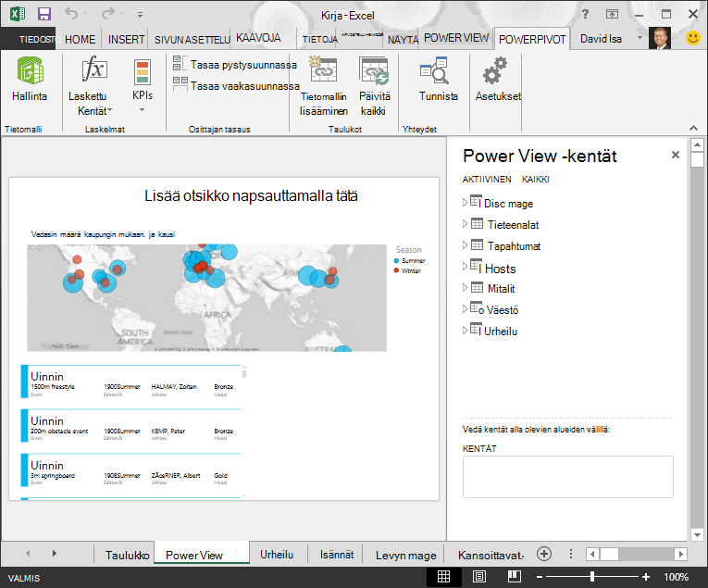This screenshot has width=708, height=588.
Task: Switch to POWER VIEW ribbon tab
Action: [x=456, y=38]
